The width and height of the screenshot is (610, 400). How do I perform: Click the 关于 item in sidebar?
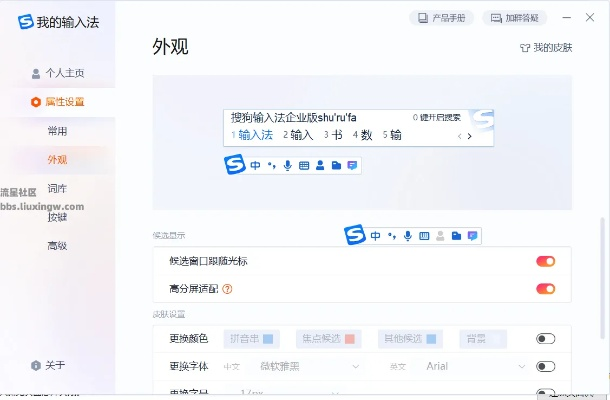[x=50, y=365]
